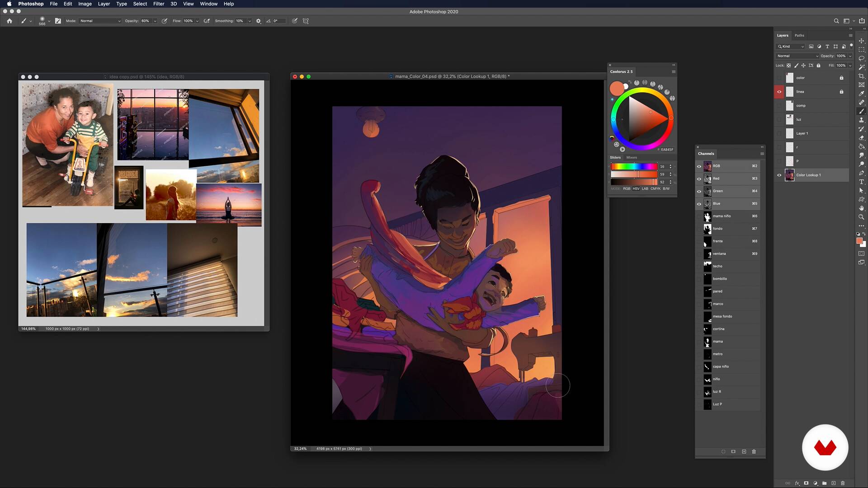Image resolution: width=868 pixels, height=488 pixels.
Task: Select the Zoom tool in toolbar
Action: click(861, 217)
